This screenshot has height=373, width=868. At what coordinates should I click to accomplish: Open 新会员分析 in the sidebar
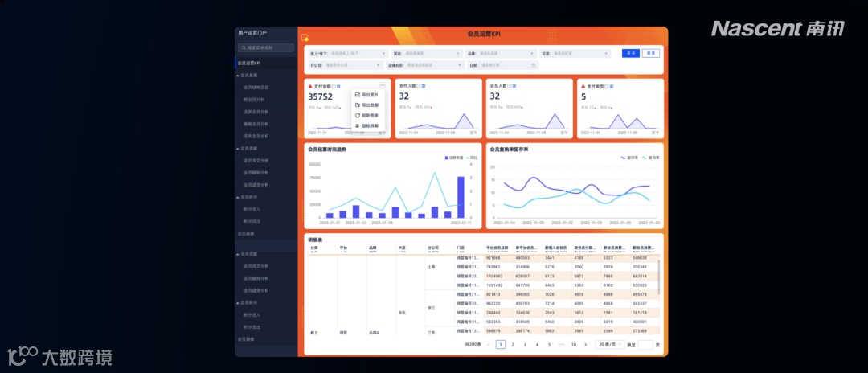[x=254, y=100]
